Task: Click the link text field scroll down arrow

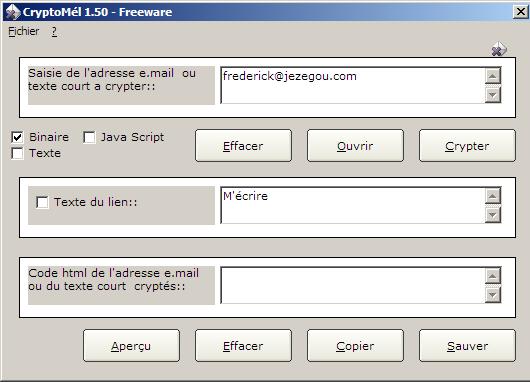Action: tap(492, 215)
